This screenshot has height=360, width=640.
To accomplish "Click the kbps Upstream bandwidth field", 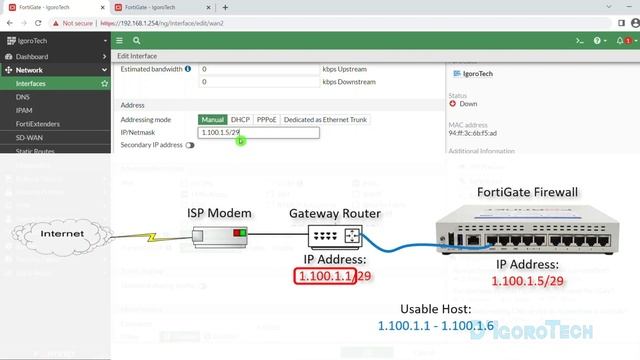I will click(258, 69).
